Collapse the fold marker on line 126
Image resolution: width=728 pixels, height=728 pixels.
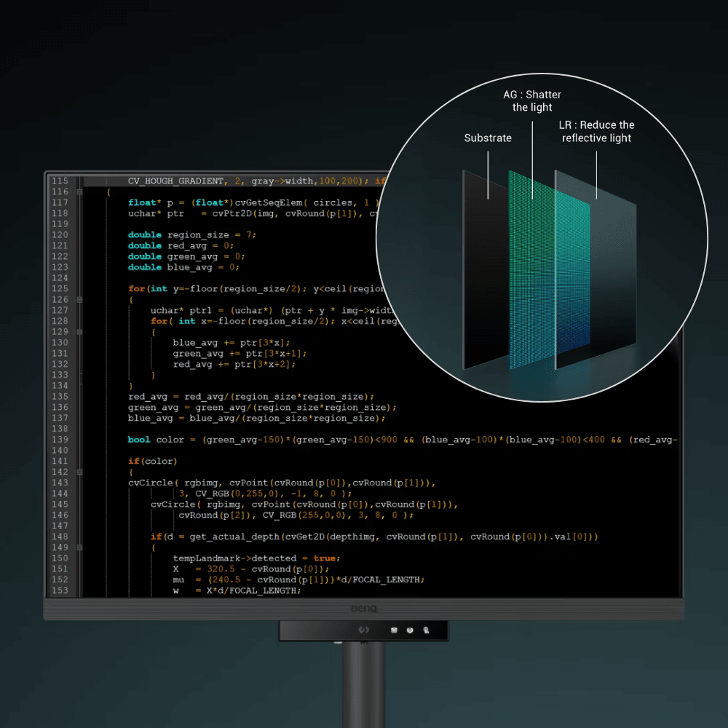click(80, 300)
